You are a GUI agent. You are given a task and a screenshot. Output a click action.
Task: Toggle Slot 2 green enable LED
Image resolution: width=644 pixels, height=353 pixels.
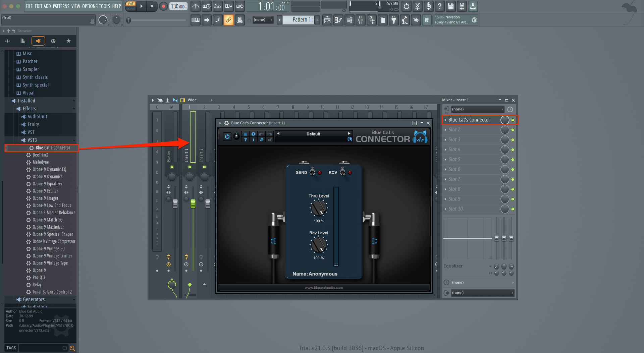point(513,130)
